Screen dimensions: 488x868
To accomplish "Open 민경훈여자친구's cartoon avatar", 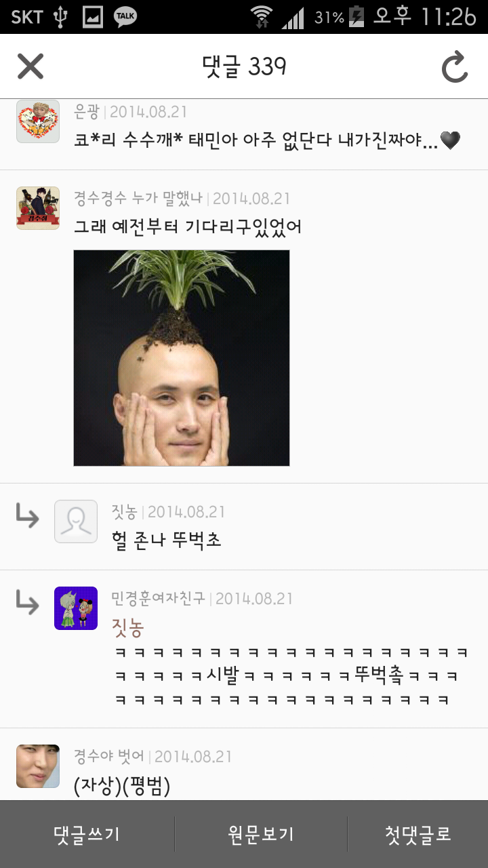I will (x=76, y=608).
